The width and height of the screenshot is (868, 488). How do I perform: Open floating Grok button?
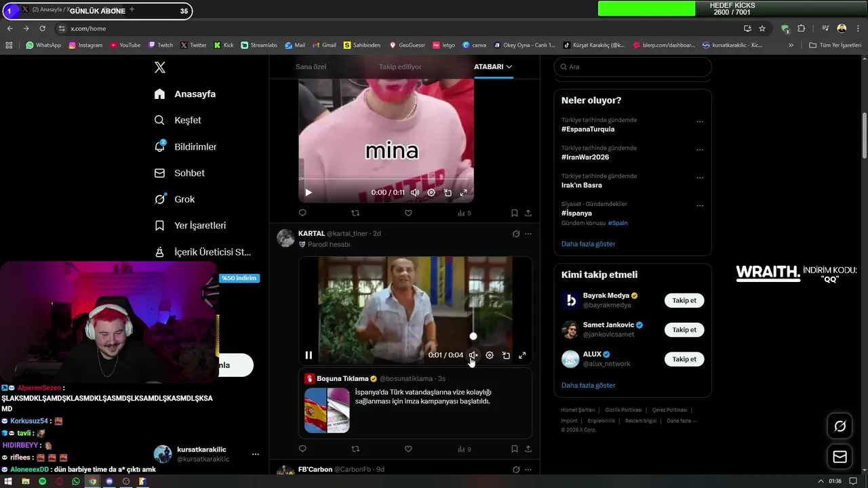click(x=840, y=426)
